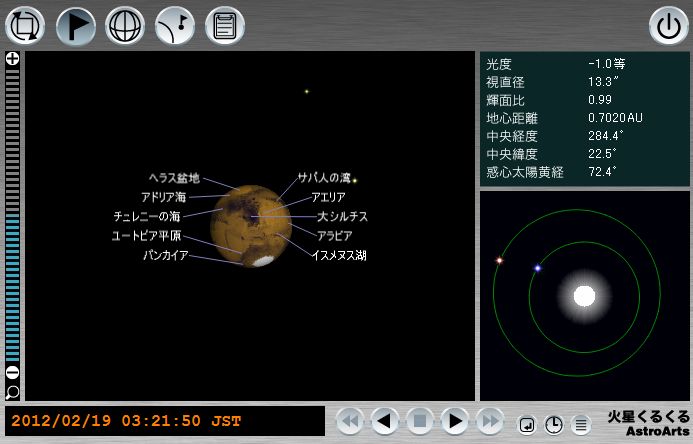Viewport: 693px width, 444px height.
Task: Open the notepad information icon
Action: [225, 26]
